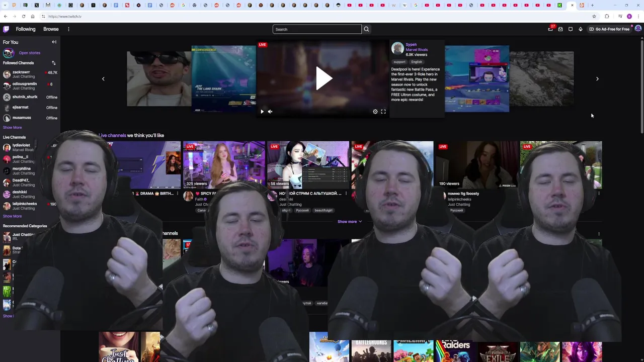Enter fullscreen on the featured stream player
The width and height of the screenshot is (644, 362).
383,112
